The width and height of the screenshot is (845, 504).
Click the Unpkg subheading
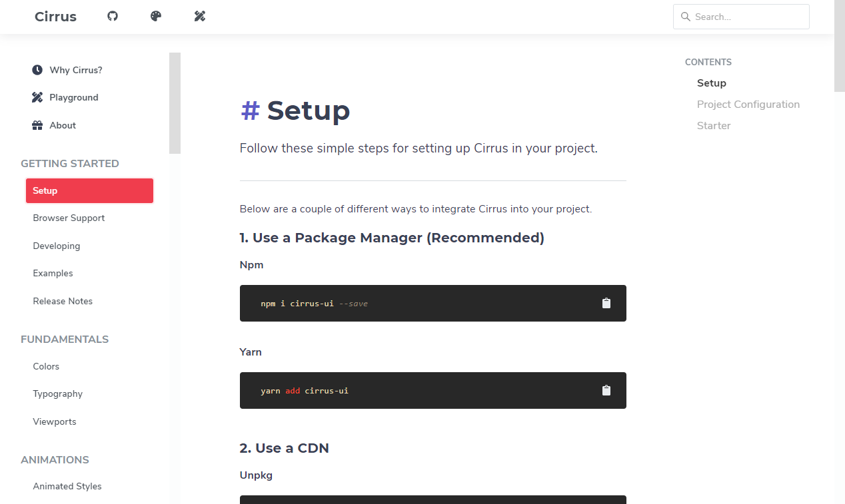pos(256,475)
